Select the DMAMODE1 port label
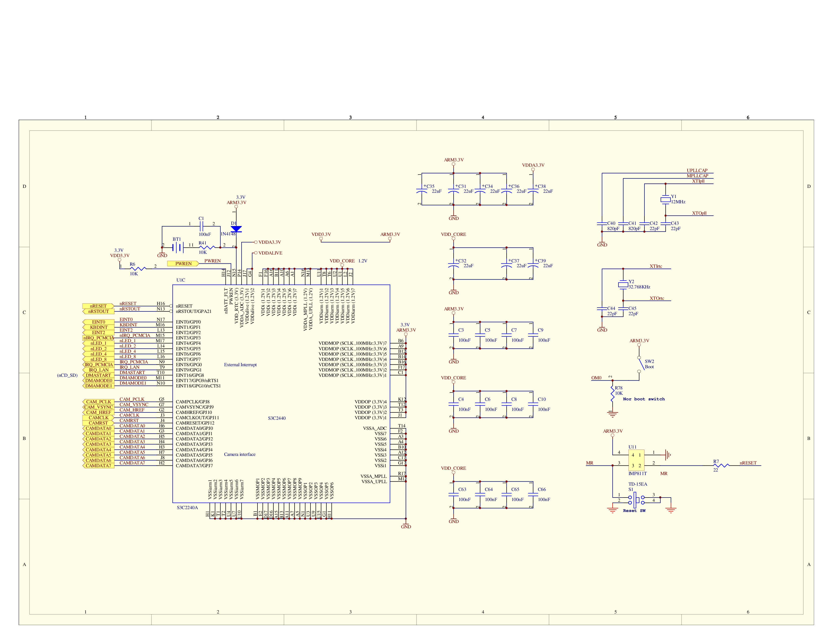833x644 pixels. (98, 386)
